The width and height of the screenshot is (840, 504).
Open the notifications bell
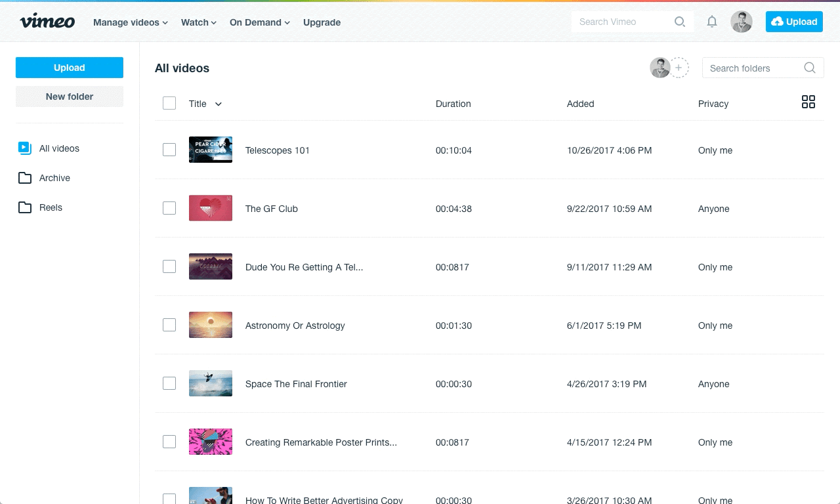(x=711, y=22)
